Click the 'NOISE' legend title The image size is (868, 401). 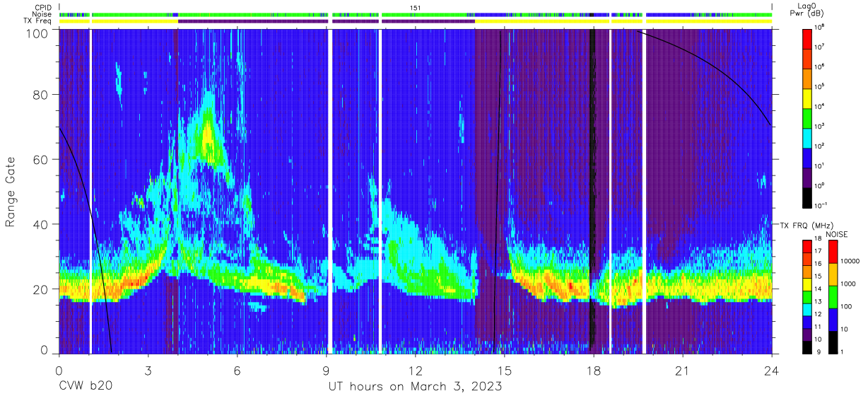[836, 234]
